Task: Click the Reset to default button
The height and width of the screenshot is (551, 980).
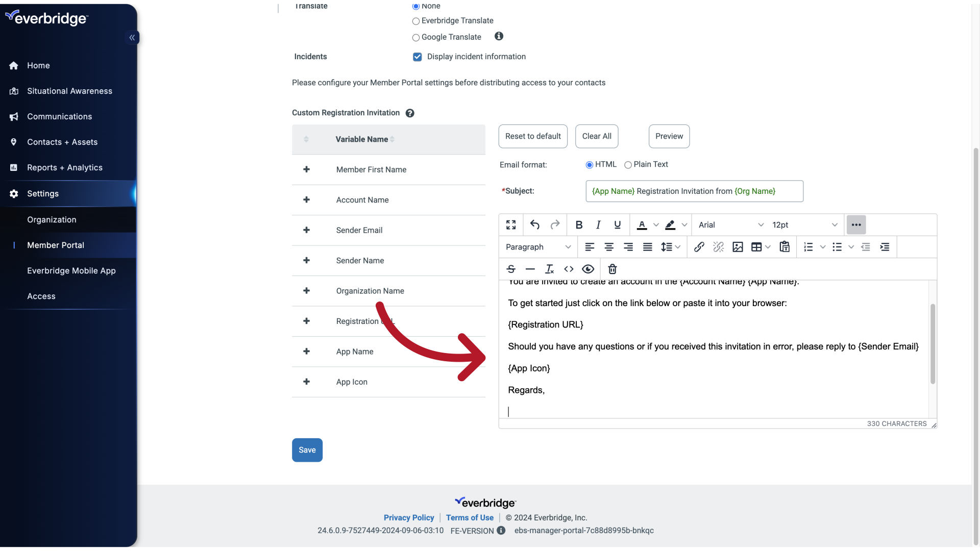Action: 533,136
